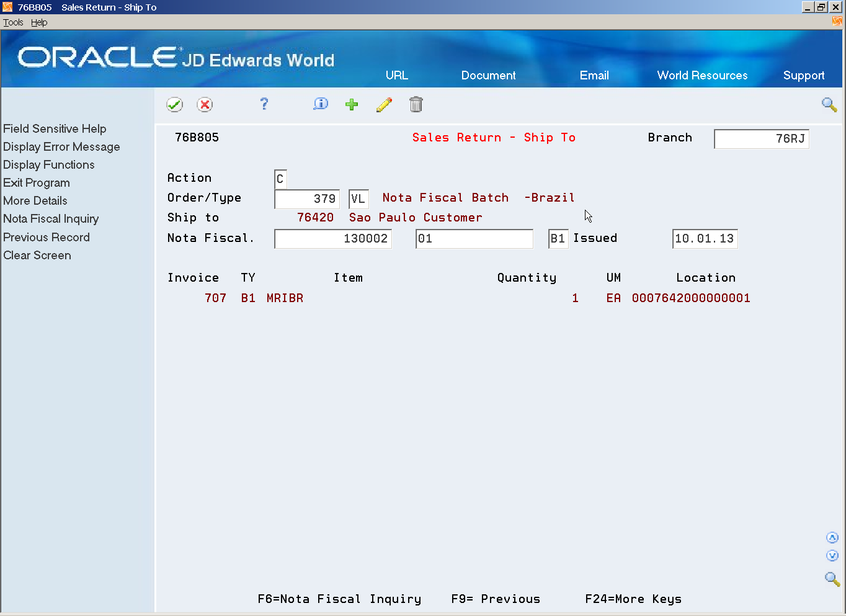Click the Sao Paulo Customer name
Viewport: 846px width, 616px height.
[416, 218]
